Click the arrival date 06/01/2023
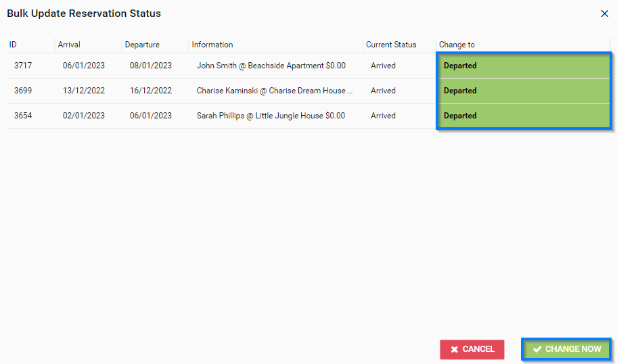 click(84, 66)
